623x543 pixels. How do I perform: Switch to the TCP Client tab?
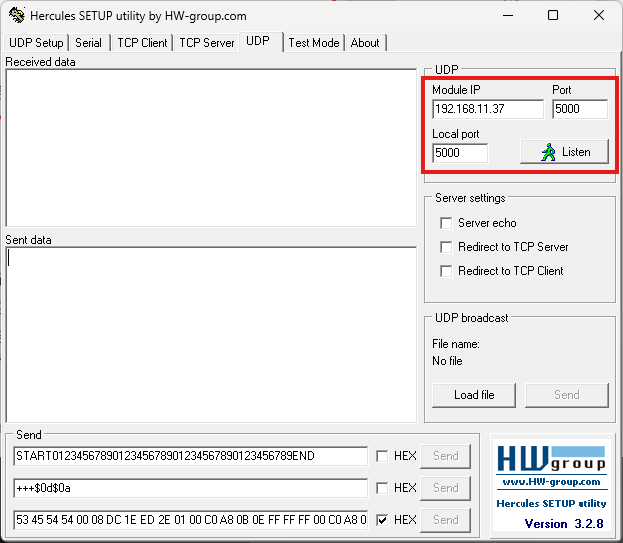(142, 43)
